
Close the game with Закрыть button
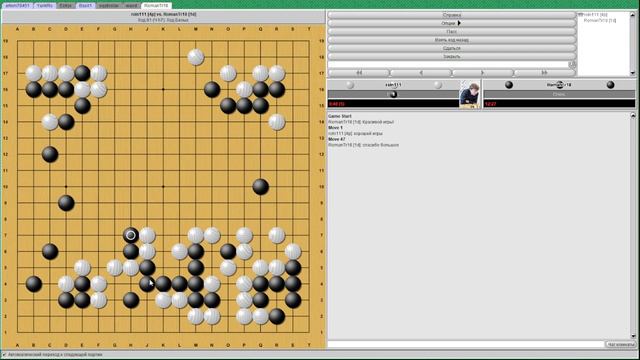(x=452, y=56)
